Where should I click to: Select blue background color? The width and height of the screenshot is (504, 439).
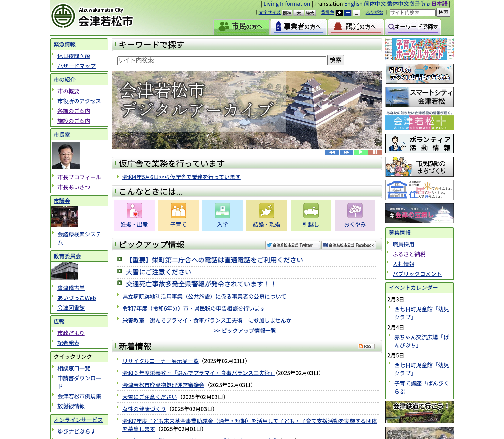348,13
